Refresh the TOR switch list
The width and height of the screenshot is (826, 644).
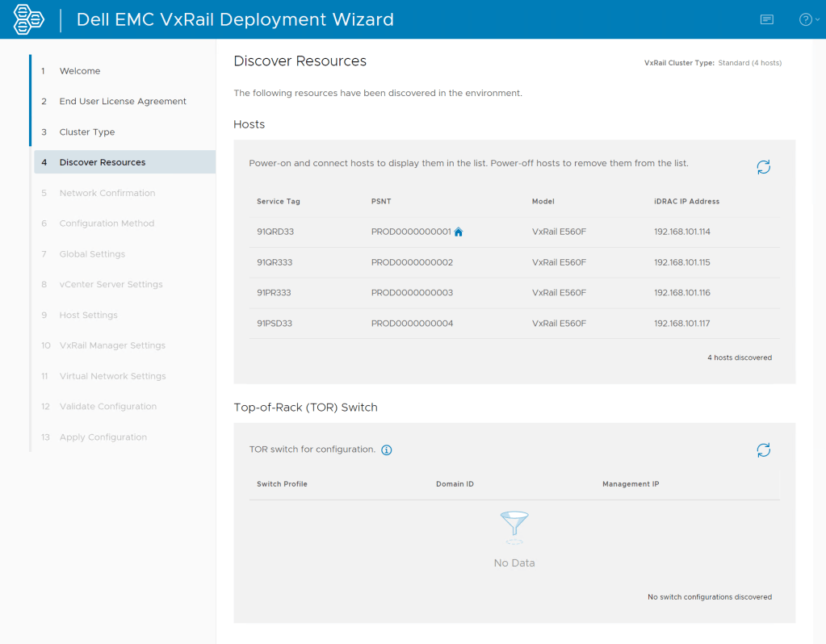763,450
